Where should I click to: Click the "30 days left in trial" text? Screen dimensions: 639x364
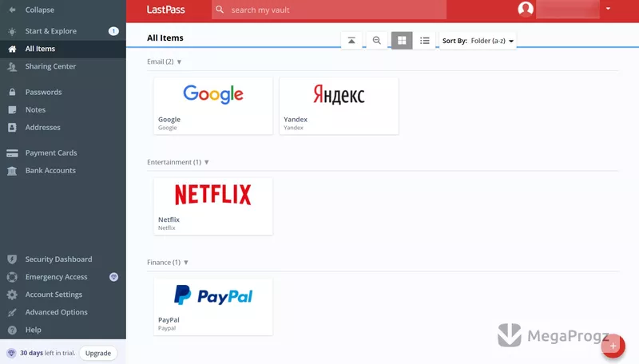[47, 353]
